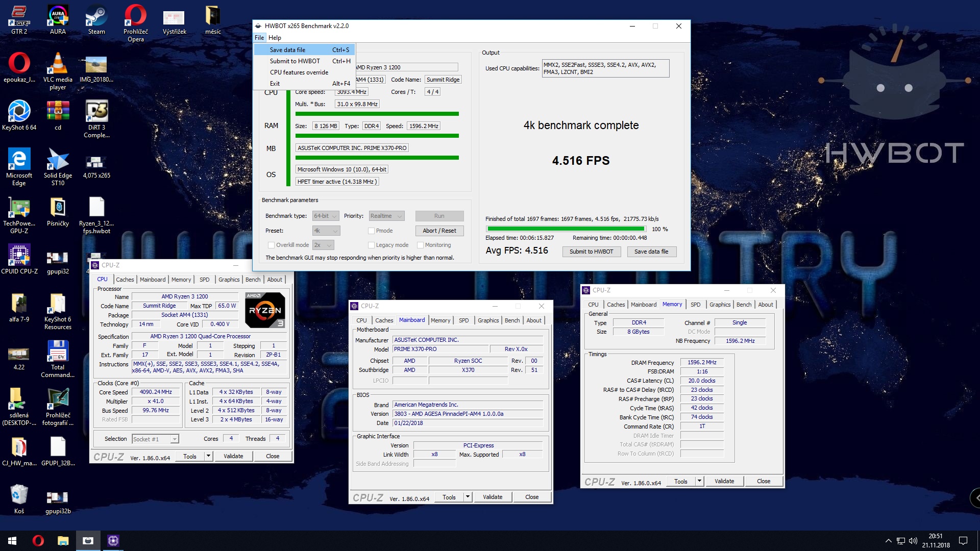Image resolution: width=980 pixels, height=551 pixels.
Task: Enable the Legacy mode checkbox
Action: pyautogui.click(x=372, y=245)
